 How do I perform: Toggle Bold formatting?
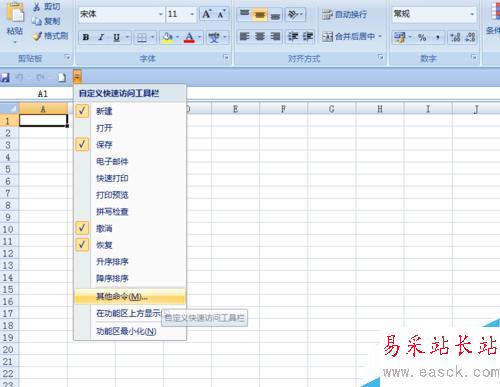pos(86,37)
